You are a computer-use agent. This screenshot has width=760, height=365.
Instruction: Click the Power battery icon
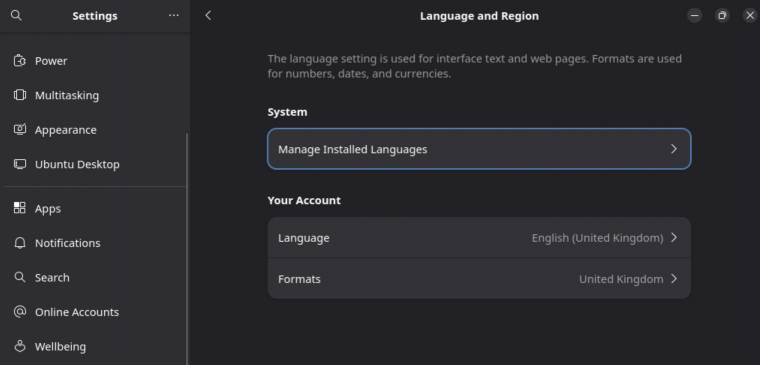tap(19, 61)
